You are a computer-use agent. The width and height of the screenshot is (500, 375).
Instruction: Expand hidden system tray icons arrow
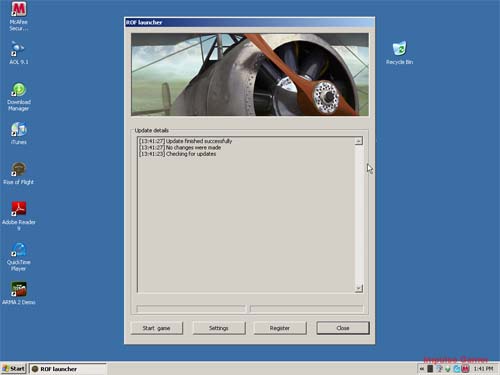422,369
